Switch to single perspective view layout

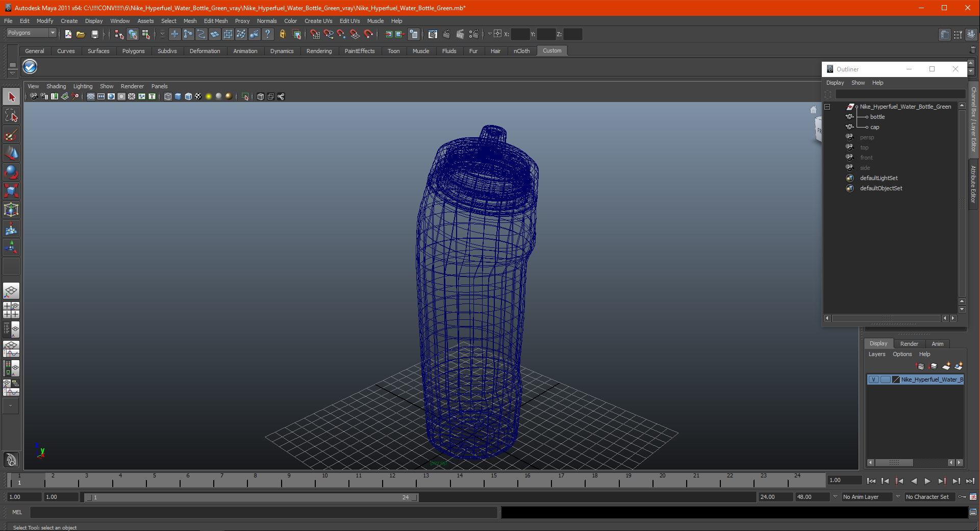click(x=11, y=291)
